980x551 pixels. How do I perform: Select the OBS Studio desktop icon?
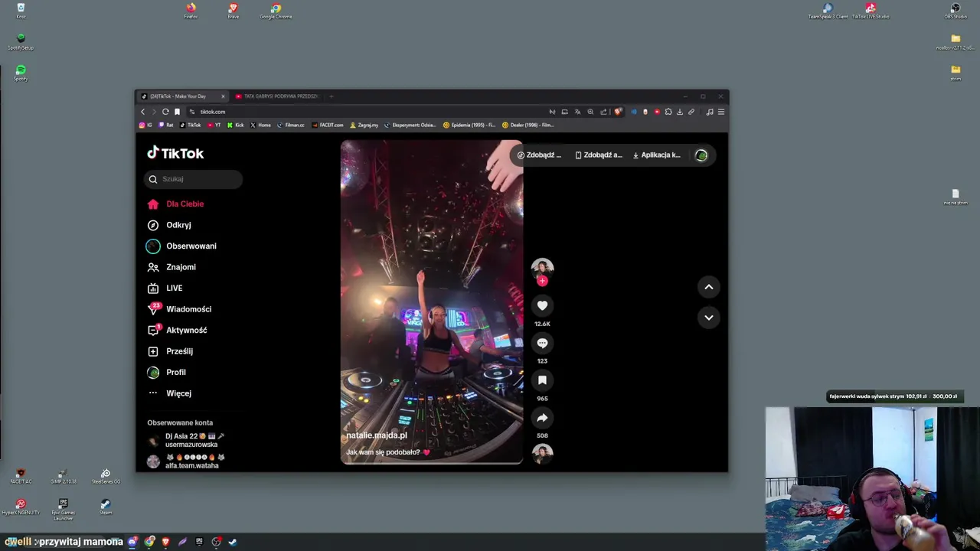coord(955,11)
